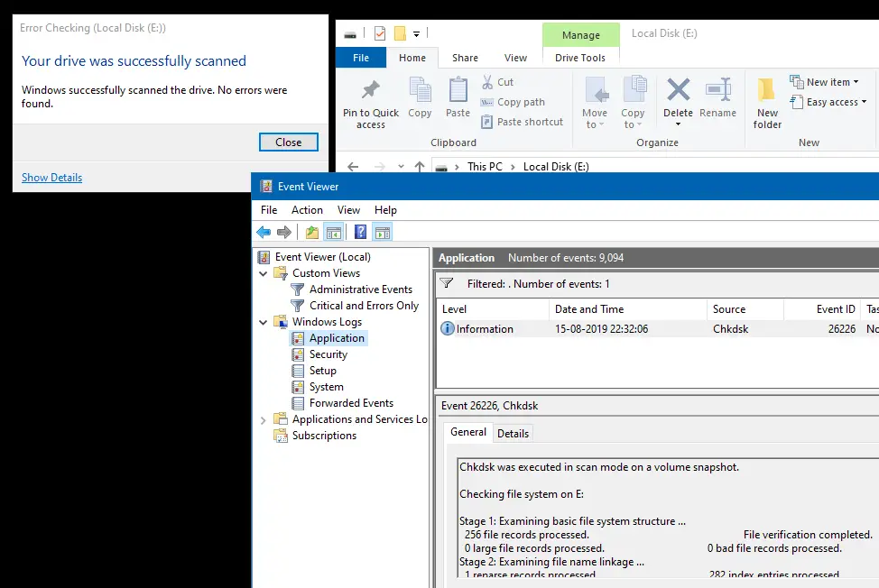Click Back arrow in Event Viewer toolbar
This screenshot has width=879, height=588.
tap(264, 232)
